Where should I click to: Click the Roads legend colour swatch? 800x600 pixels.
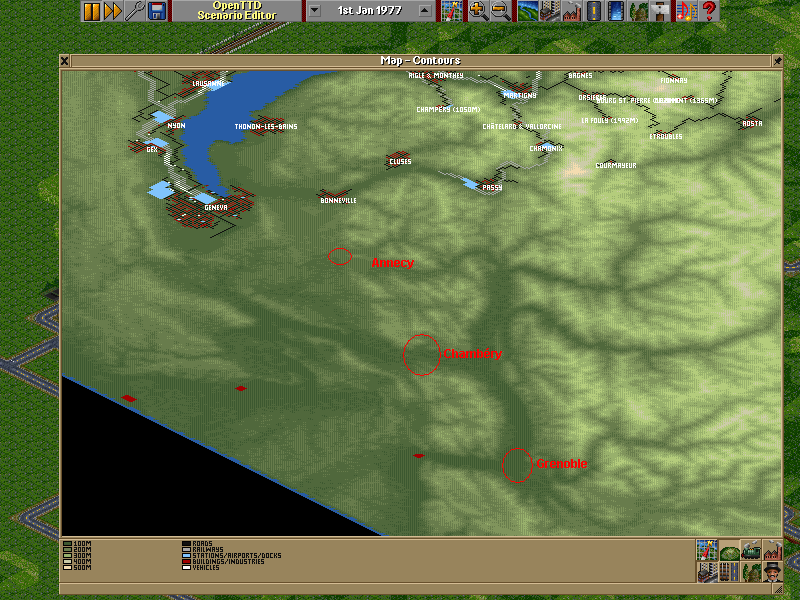click(186, 544)
